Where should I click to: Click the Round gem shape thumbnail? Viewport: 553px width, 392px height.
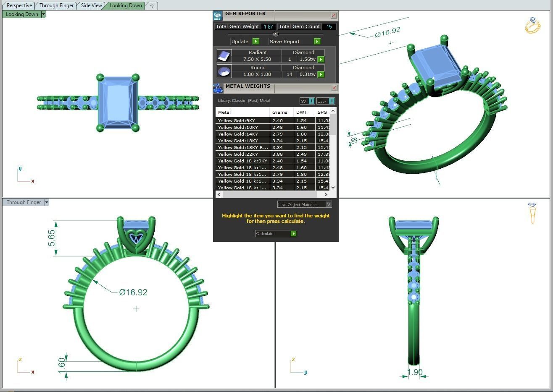(224, 71)
